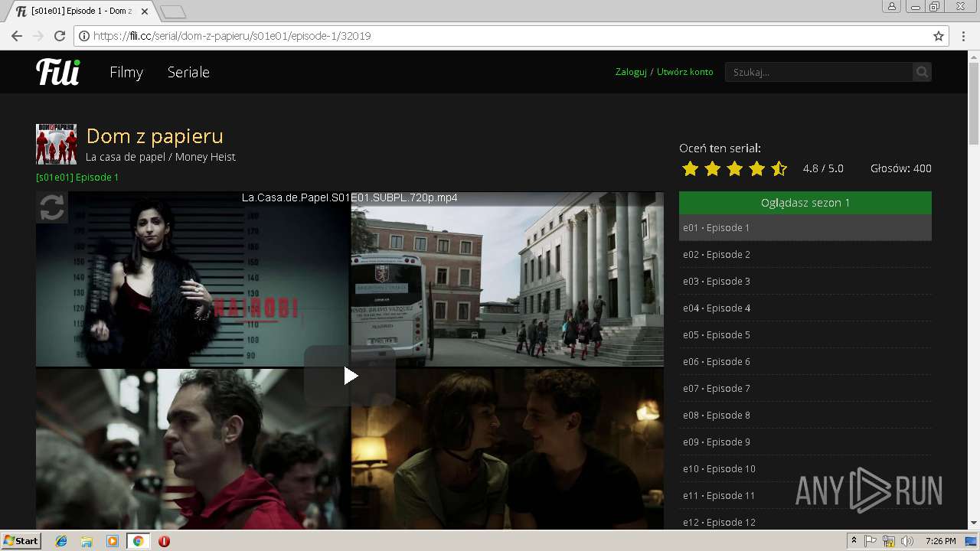
Task: Select e07 Episode 7
Action: [x=805, y=388]
